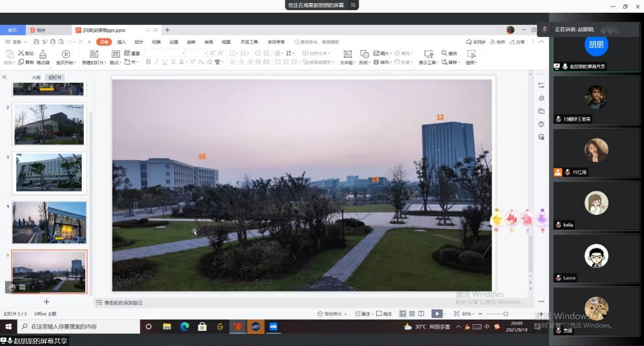Image resolution: width=644 pixels, height=346 pixels.
Task: Select slide 3 thumbnail
Action: [x=49, y=173]
